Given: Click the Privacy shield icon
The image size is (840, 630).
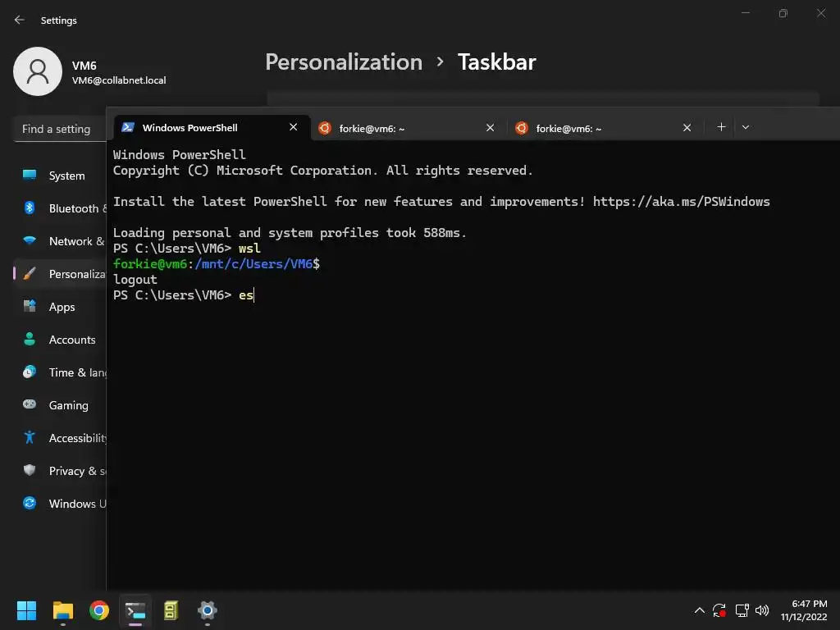Looking at the screenshot, I should (x=30, y=470).
